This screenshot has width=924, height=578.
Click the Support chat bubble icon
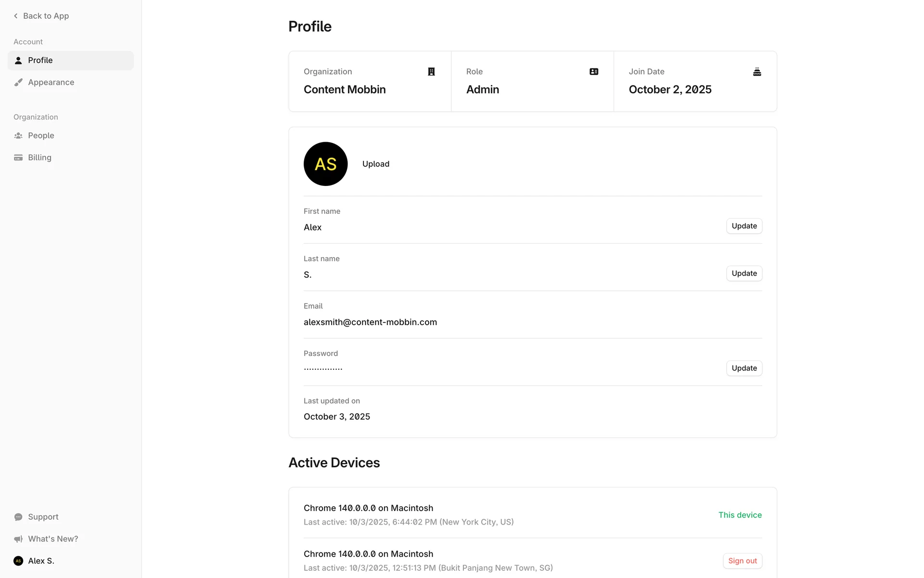point(18,517)
